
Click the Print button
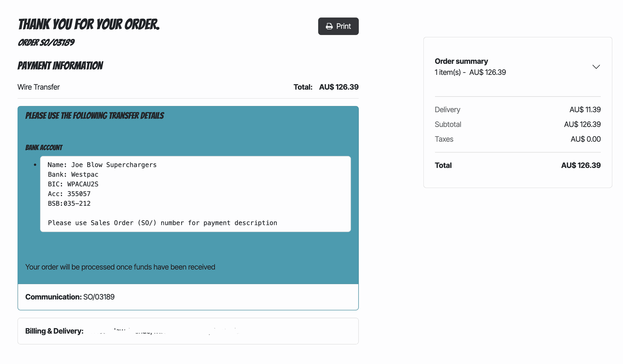338,26
